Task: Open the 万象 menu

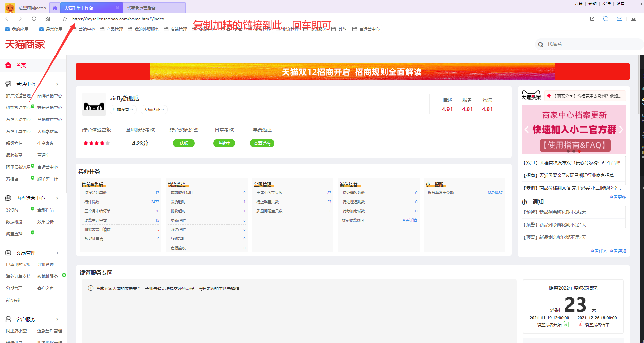Action: click(579, 4)
